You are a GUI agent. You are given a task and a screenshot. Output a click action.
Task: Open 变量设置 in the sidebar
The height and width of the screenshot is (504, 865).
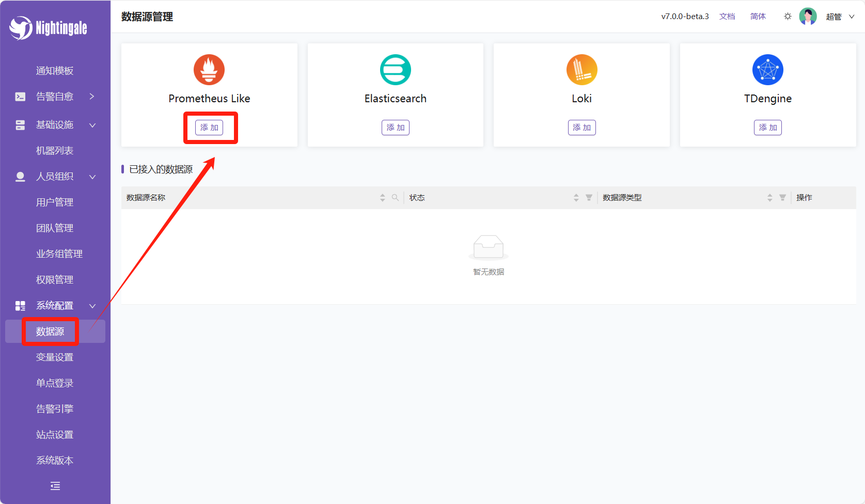pyautogui.click(x=55, y=357)
